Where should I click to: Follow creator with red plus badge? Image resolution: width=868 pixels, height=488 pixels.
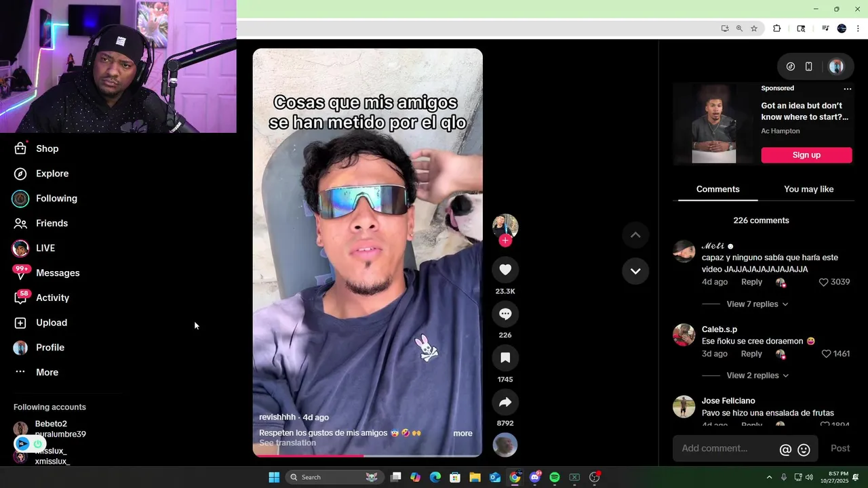(x=505, y=241)
